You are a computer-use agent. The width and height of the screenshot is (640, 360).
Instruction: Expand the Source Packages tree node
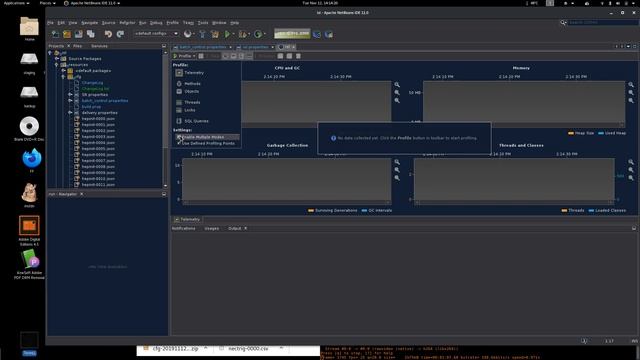[57, 59]
